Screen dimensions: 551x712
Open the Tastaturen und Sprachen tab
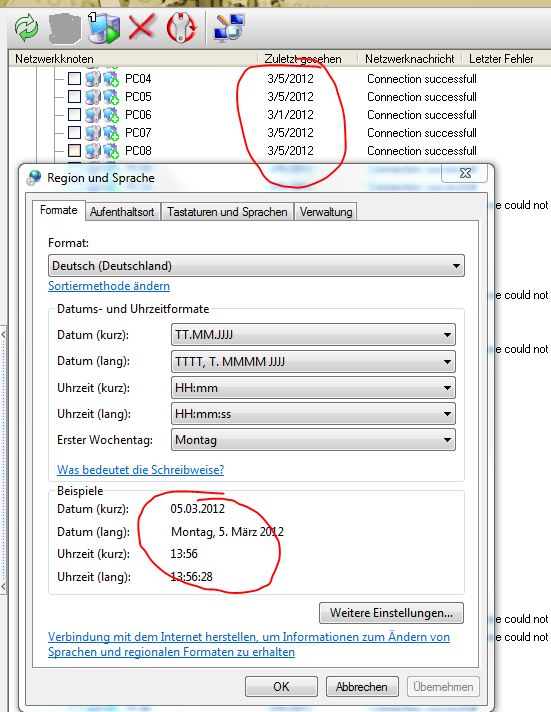[x=227, y=212]
